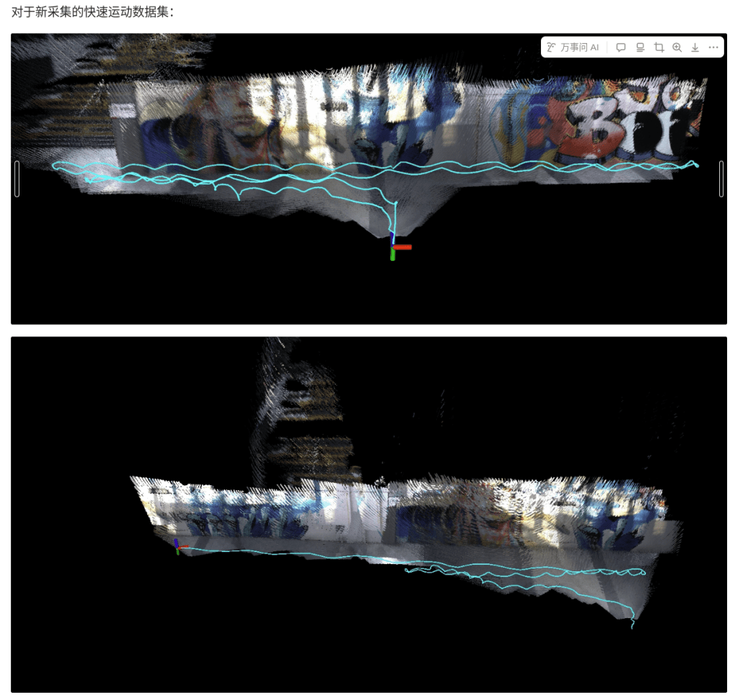Viewport: 735px width, 700px height.
Task: Grab the right image resize handle
Action: (x=721, y=178)
